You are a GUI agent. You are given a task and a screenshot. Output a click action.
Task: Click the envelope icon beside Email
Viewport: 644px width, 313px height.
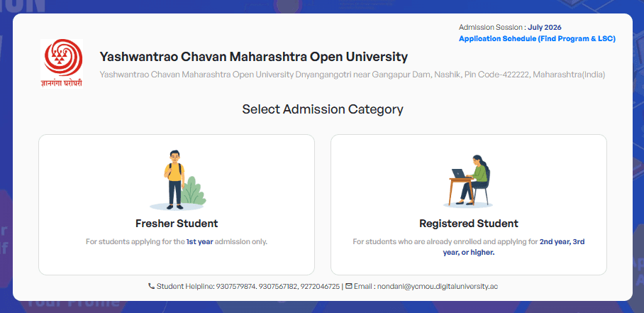[349, 286]
